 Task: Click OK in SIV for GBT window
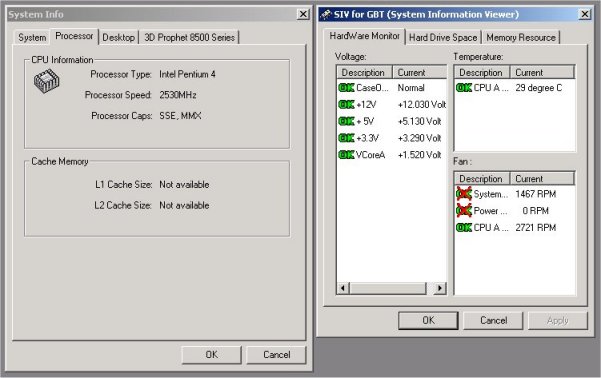pyautogui.click(x=428, y=320)
